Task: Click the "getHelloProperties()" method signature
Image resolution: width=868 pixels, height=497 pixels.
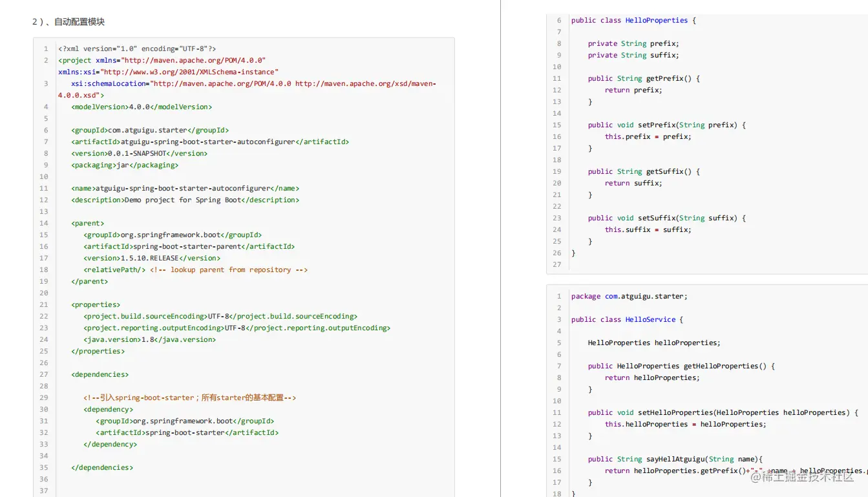Action: point(682,366)
